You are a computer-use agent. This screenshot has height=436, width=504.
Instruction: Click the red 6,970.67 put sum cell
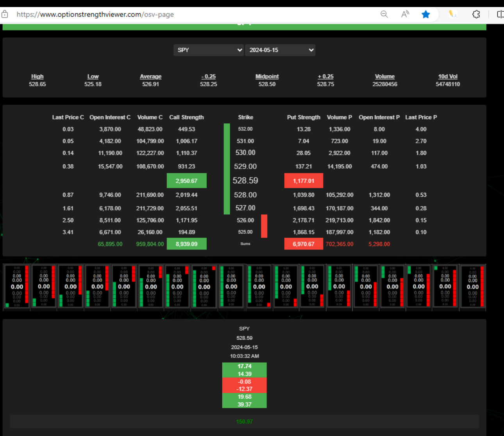pos(304,244)
